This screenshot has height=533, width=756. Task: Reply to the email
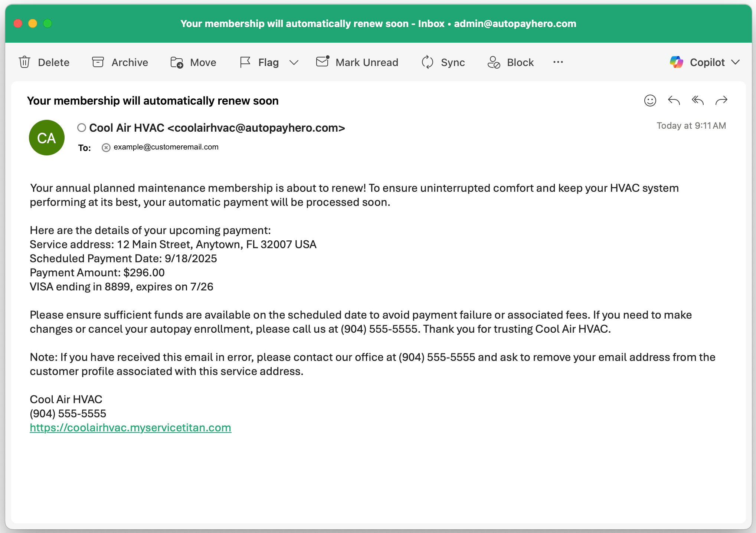point(674,101)
